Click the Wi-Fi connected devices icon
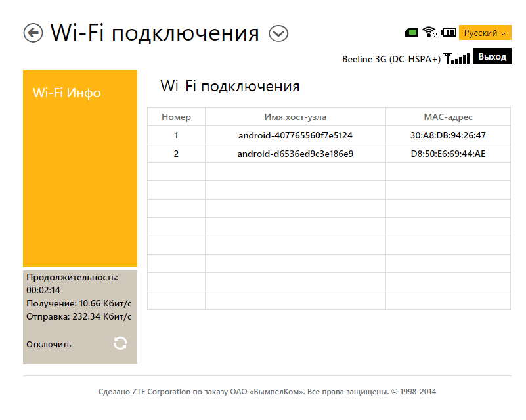Viewport: 526px width, 420px height. 429,32
